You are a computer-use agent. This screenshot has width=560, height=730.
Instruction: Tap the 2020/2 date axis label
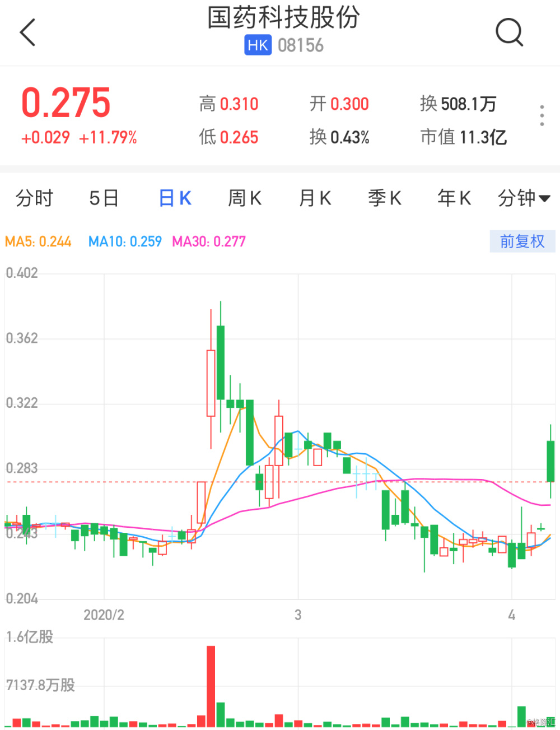coord(104,615)
